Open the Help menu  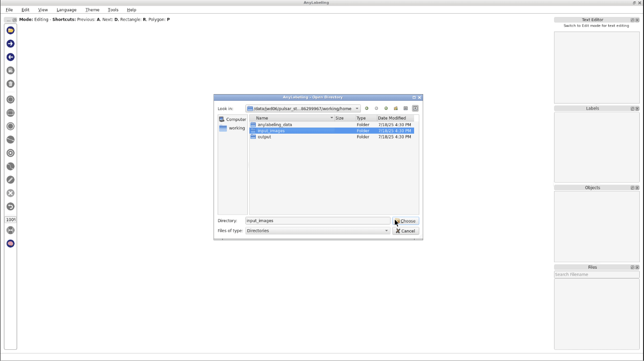(131, 10)
